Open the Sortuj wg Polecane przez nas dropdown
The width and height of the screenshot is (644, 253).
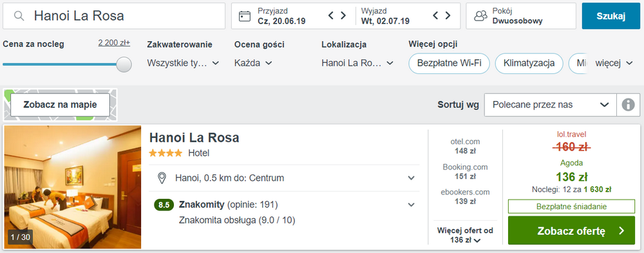point(551,105)
